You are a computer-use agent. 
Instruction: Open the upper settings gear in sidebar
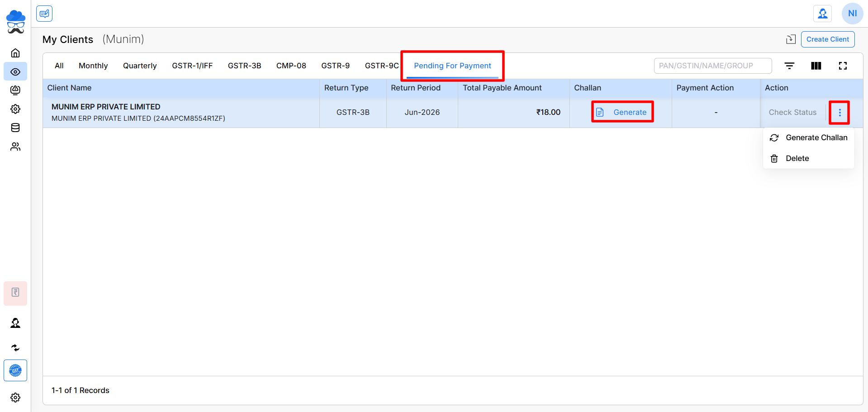(15, 109)
